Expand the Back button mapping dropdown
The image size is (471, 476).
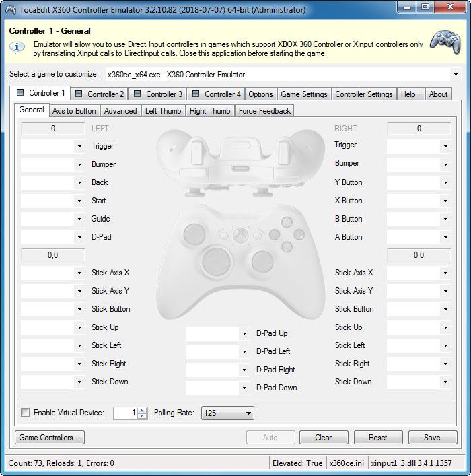79,182
